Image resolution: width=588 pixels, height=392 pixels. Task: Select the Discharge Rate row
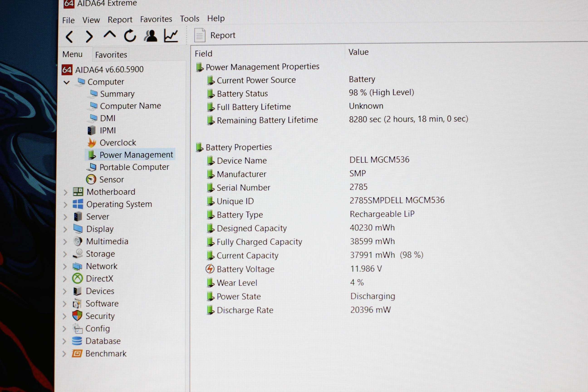tap(299, 310)
